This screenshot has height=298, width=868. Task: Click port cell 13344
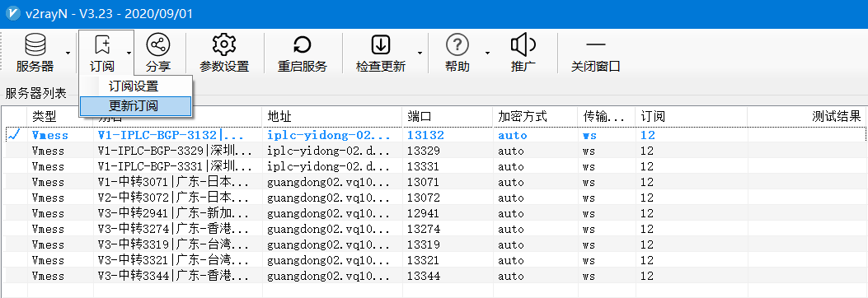coord(424,275)
